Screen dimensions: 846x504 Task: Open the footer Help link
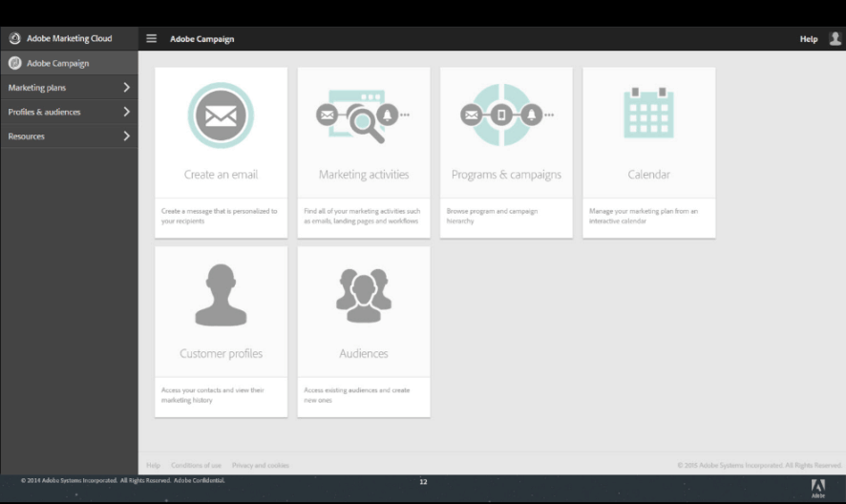coord(153,466)
